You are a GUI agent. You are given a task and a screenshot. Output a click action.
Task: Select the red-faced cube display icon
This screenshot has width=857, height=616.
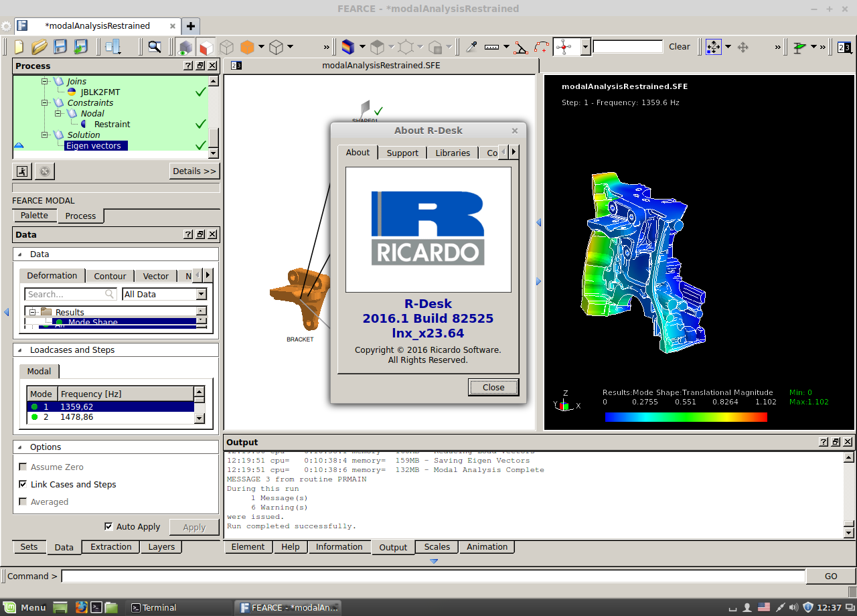[x=206, y=48]
